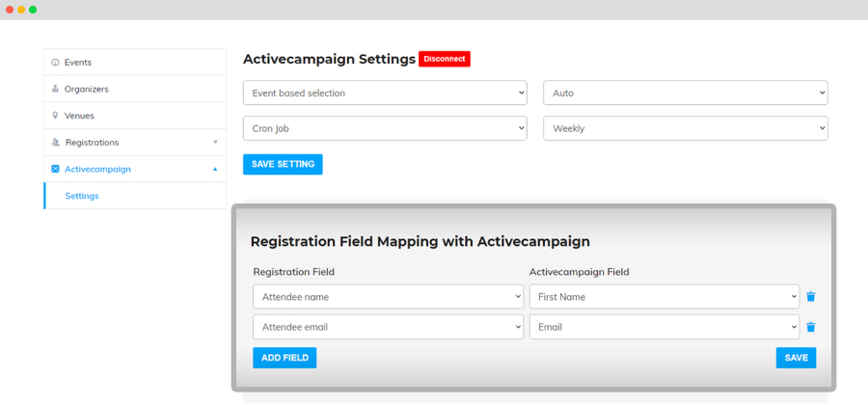
Task: Click the Organizers people icon
Action: point(55,89)
